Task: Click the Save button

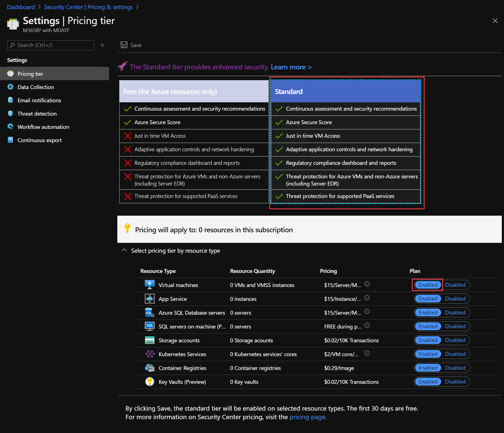Action: [x=131, y=45]
